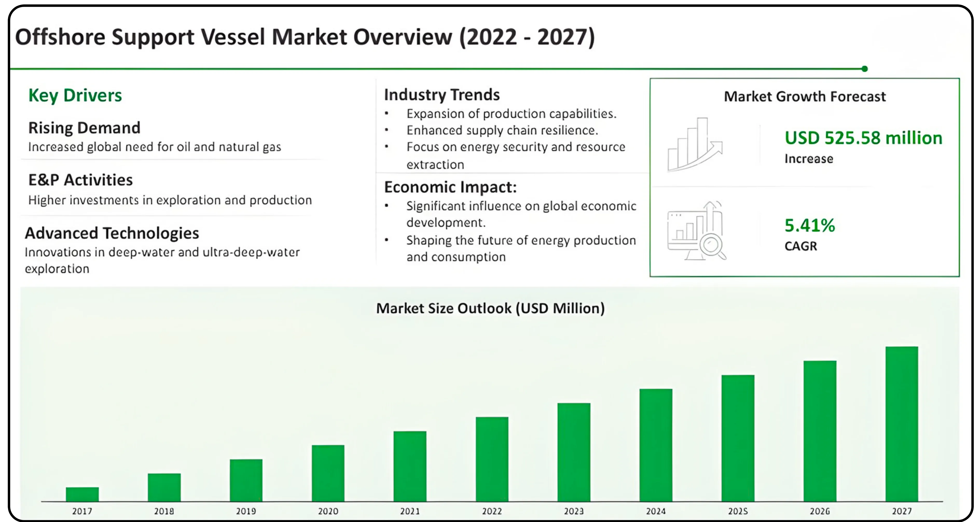Click the Industry Trends heading
The width and height of the screenshot is (980, 522).
(442, 95)
